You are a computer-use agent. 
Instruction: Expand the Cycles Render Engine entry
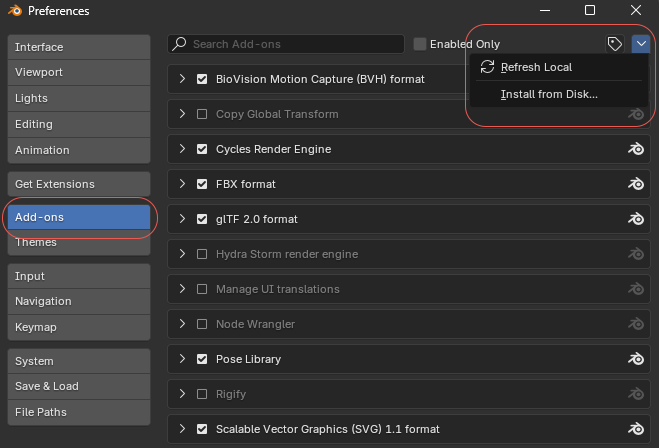point(182,149)
